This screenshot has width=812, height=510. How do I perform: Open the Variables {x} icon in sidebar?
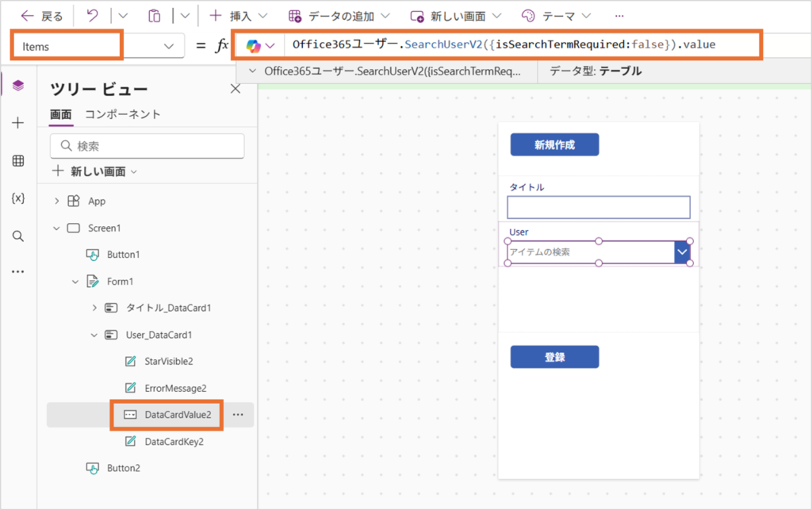tap(18, 198)
